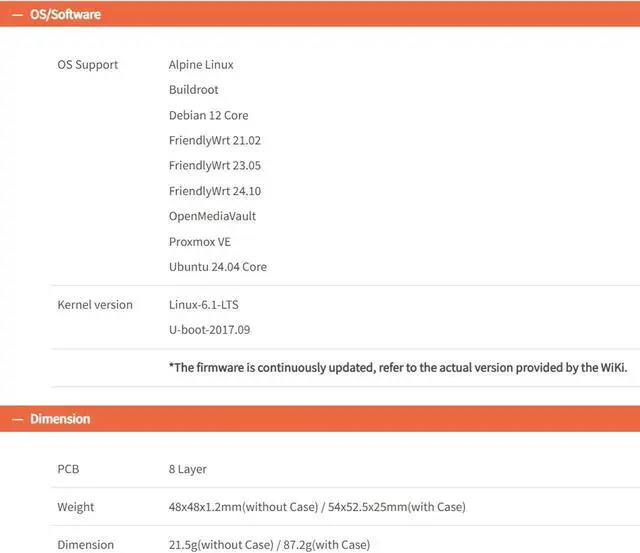
Task: Collapse the OS/Software section minus icon
Action: point(18,15)
